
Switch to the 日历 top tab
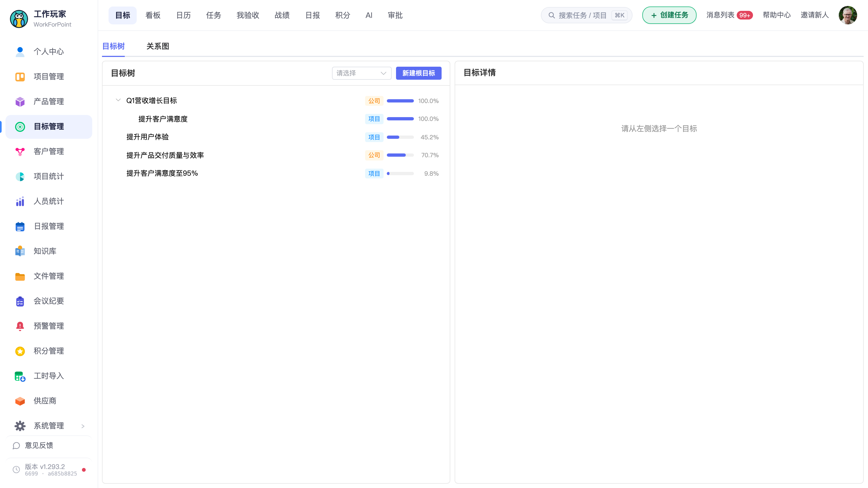pos(184,15)
